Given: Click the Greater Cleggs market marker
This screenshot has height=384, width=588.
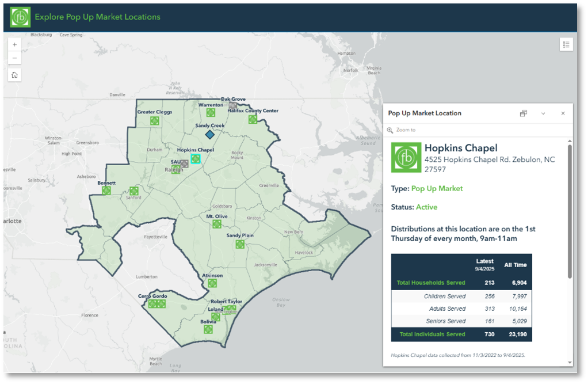Looking at the screenshot, I should [x=154, y=120].
